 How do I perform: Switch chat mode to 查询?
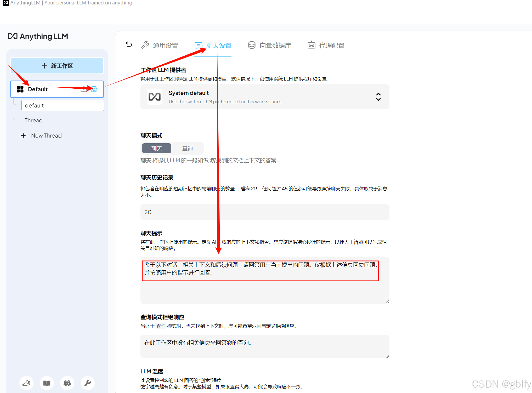187,149
